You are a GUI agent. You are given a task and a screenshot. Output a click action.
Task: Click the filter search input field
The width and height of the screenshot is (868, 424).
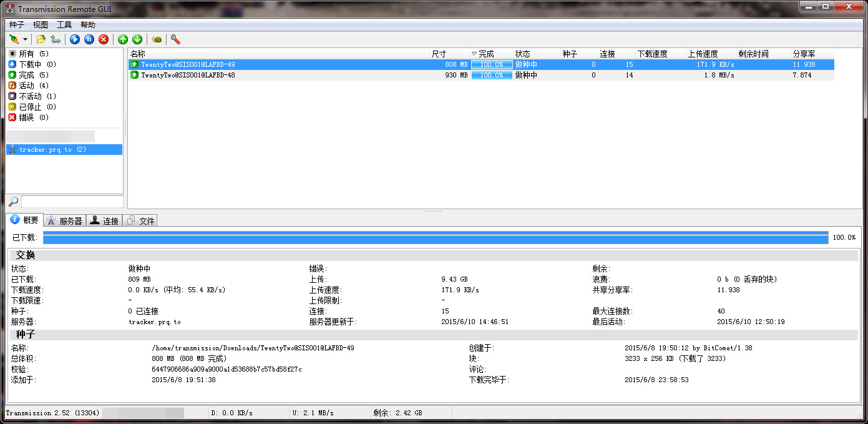tap(72, 202)
